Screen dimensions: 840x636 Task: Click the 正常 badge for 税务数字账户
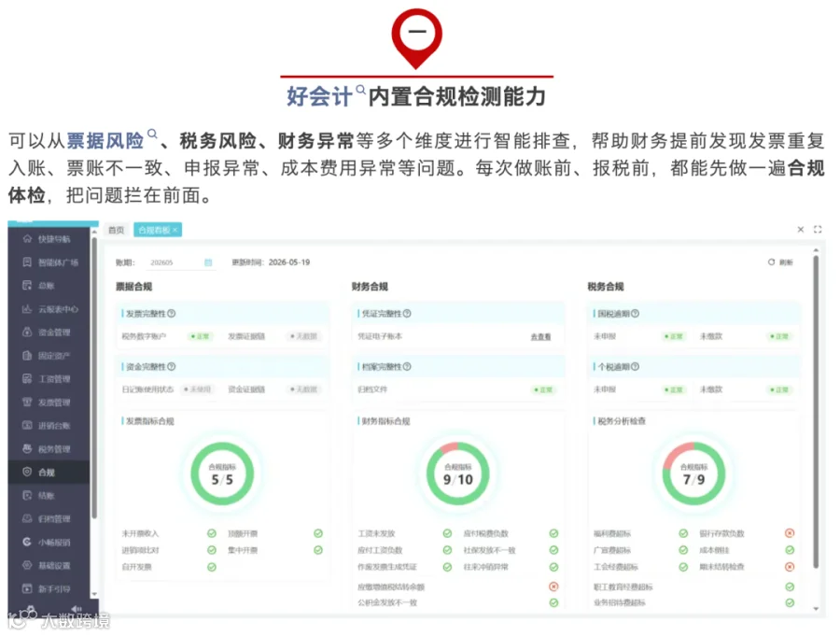[x=201, y=336]
